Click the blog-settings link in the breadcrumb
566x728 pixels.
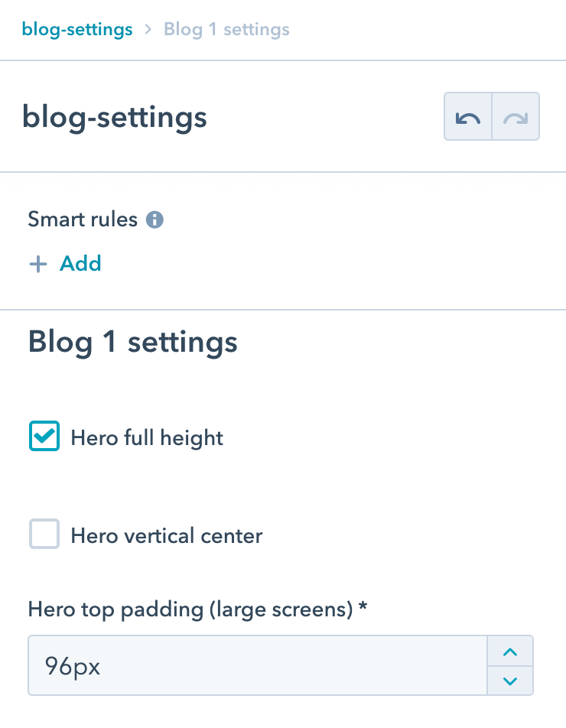(77, 29)
